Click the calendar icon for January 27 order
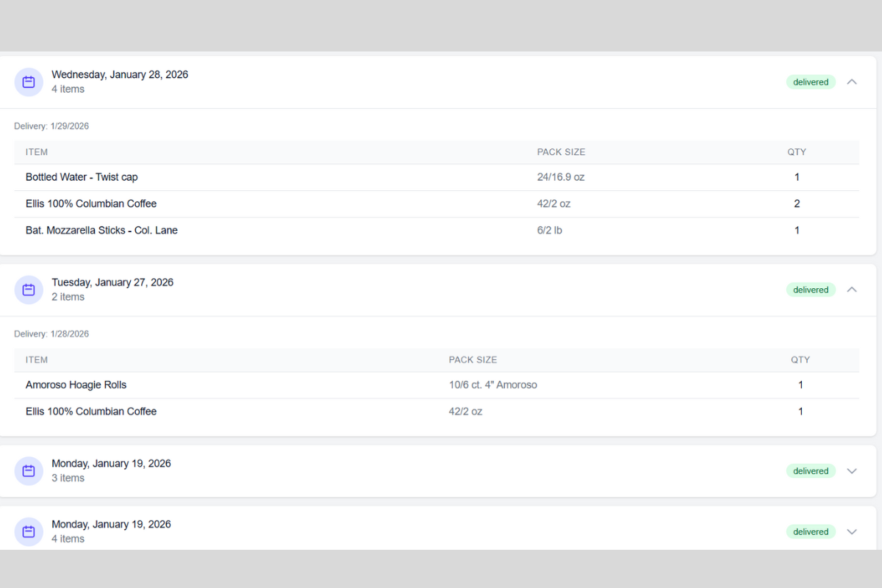Screen dimensions: 882x588 click(x=29, y=290)
